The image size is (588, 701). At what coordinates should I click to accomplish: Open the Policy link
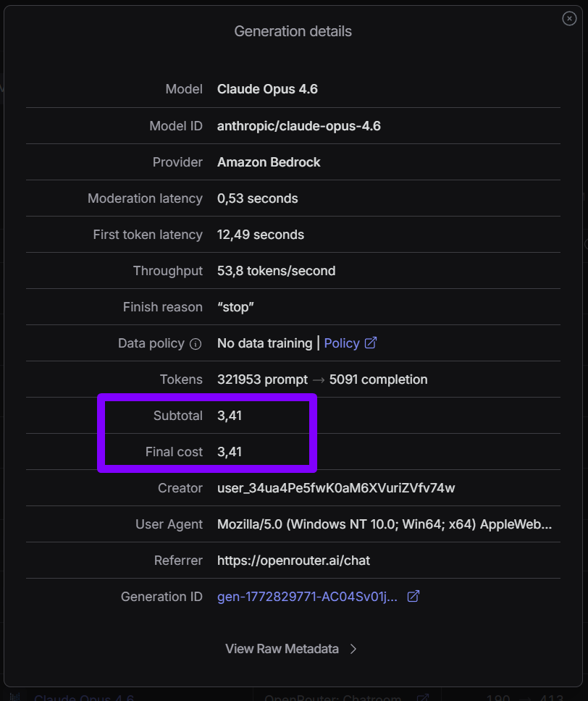(342, 343)
